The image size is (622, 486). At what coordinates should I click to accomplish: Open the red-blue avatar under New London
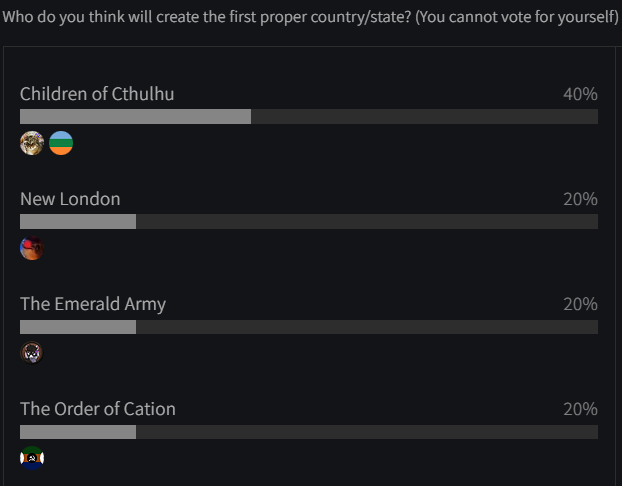[32, 248]
